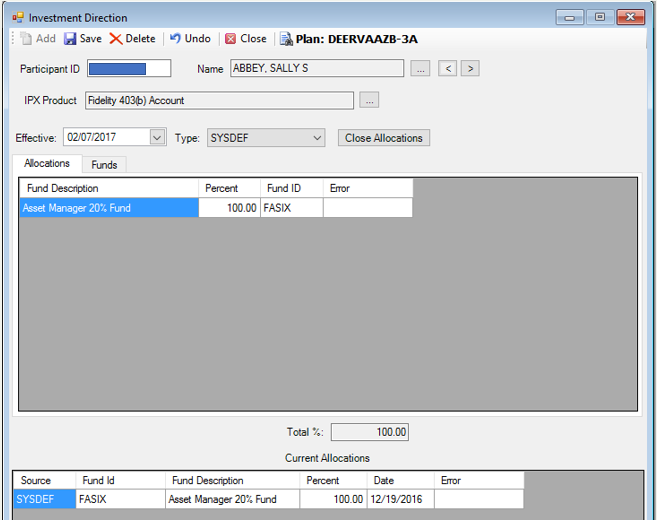Viewport: 657px width, 520px height.
Task: Click the red Close toolbar icon
Action: (230, 39)
